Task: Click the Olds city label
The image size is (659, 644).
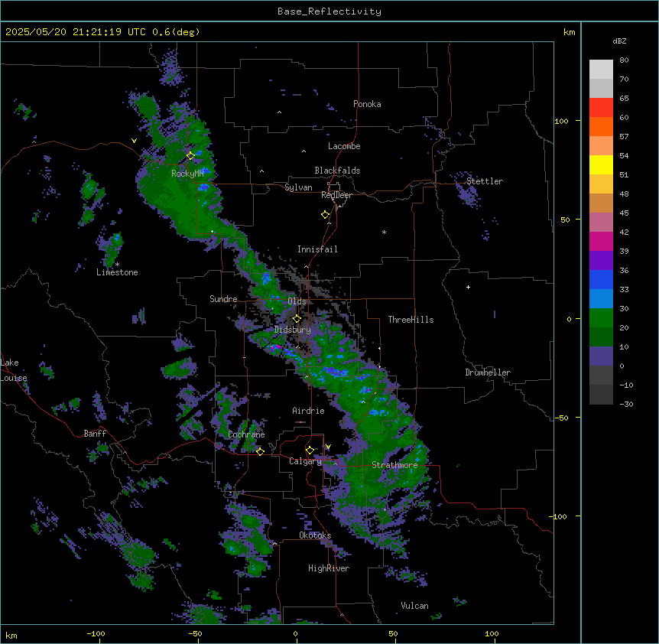Action: tap(297, 301)
